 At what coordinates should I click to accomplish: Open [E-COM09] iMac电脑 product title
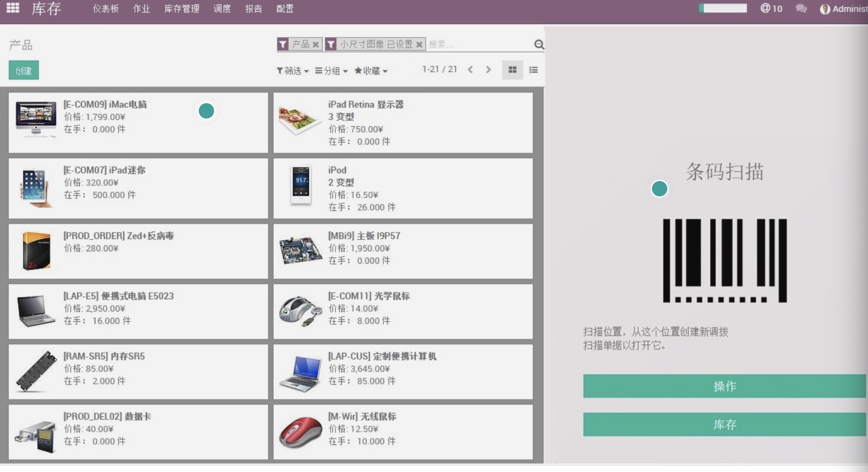click(x=105, y=104)
